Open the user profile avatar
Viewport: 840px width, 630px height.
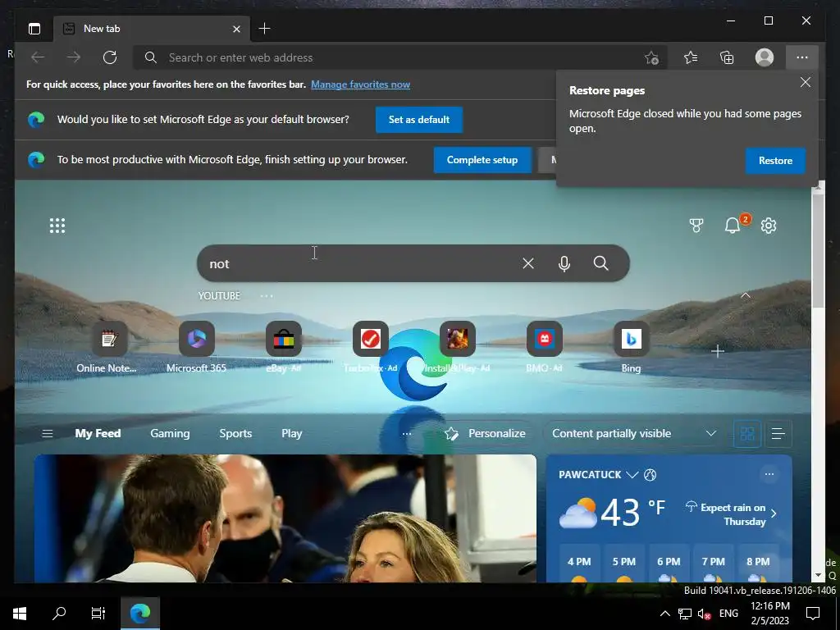[x=764, y=57]
